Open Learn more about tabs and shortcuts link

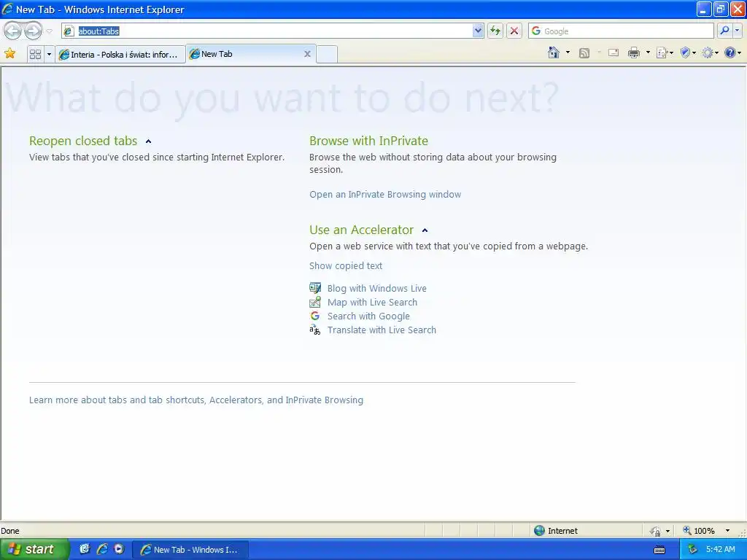[196, 400]
